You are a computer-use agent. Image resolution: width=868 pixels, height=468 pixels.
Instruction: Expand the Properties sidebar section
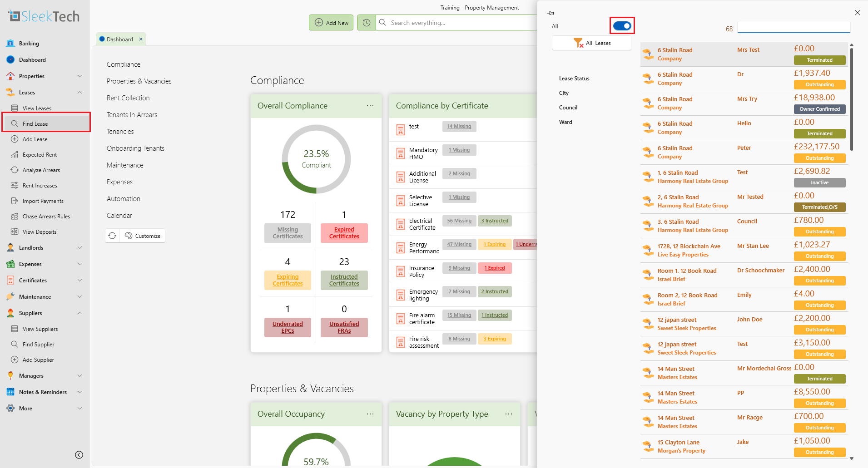tap(80, 76)
